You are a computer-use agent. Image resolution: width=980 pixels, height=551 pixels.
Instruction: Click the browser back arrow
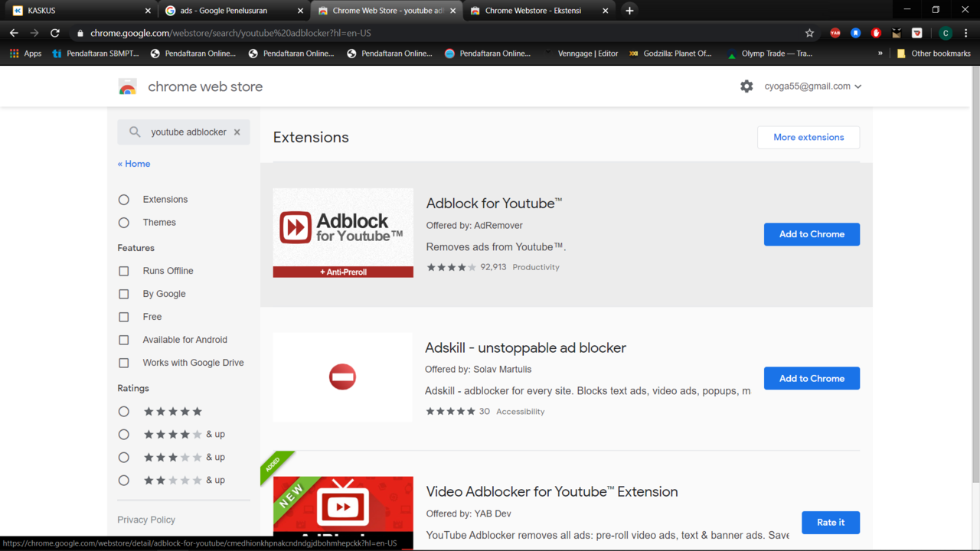(14, 33)
